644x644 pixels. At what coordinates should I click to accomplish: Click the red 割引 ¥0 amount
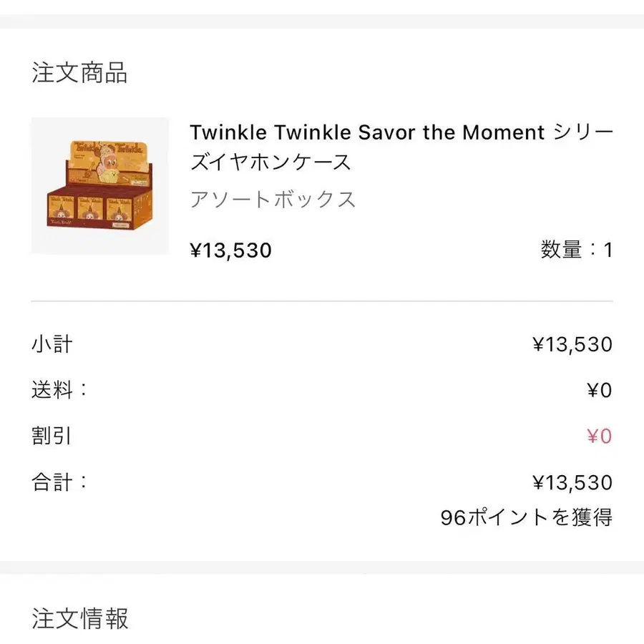point(600,436)
